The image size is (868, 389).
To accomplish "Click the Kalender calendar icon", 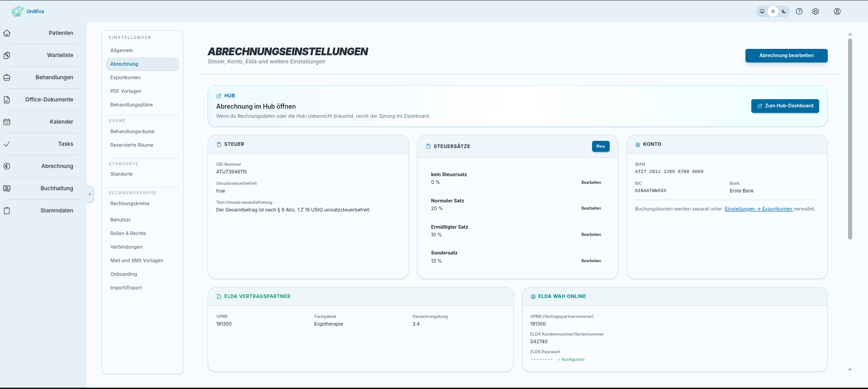I will point(7,122).
